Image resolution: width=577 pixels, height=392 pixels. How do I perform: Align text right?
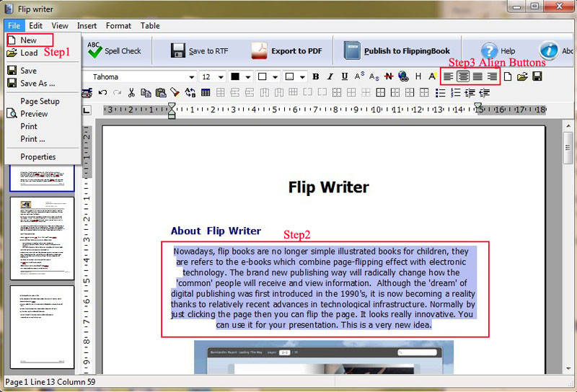pyautogui.click(x=492, y=76)
